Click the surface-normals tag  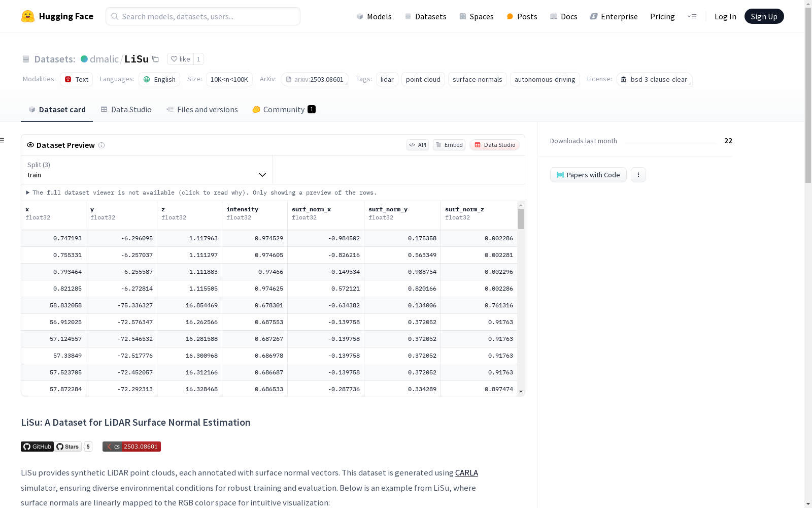pos(478,79)
